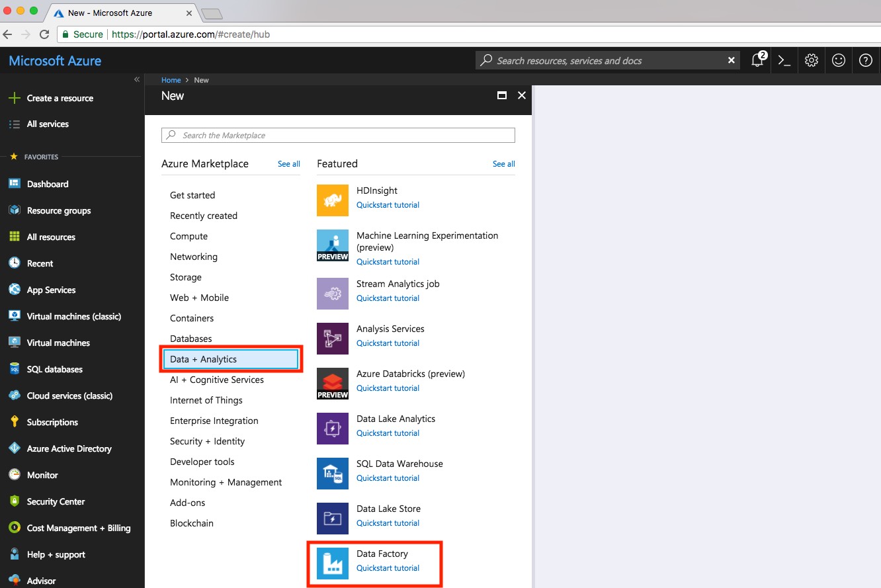Open the Databases marketplace category
881x588 pixels.
pyautogui.click(x=191, y=339)
